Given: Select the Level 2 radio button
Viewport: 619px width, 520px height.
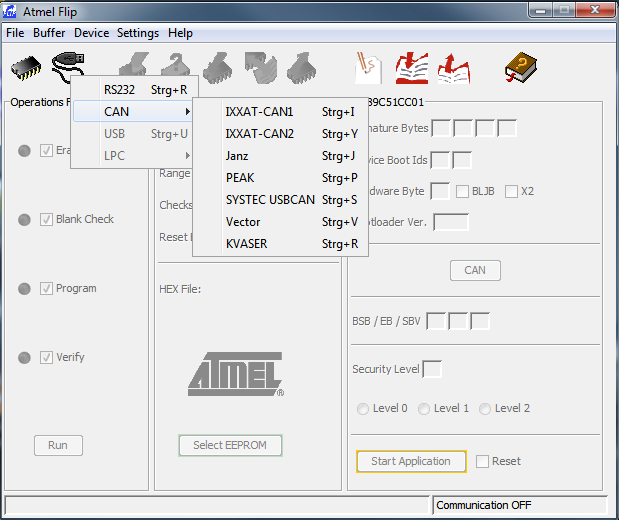Looking at the screenshot, I should (x=485, y=409).
